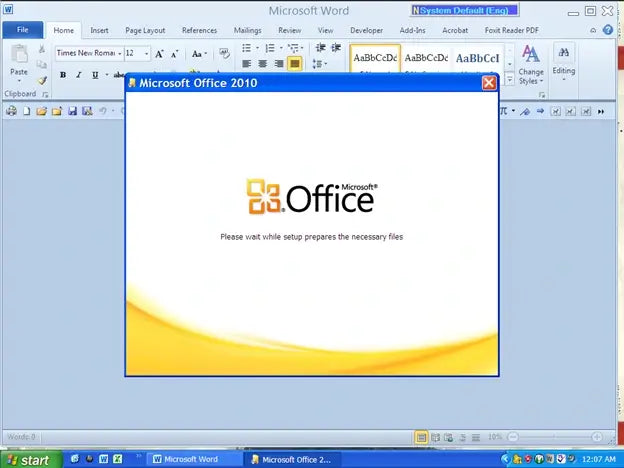The image size is (624, 468).
Task: Click the zoom in plus button
Action: click(x=597, y=437)
